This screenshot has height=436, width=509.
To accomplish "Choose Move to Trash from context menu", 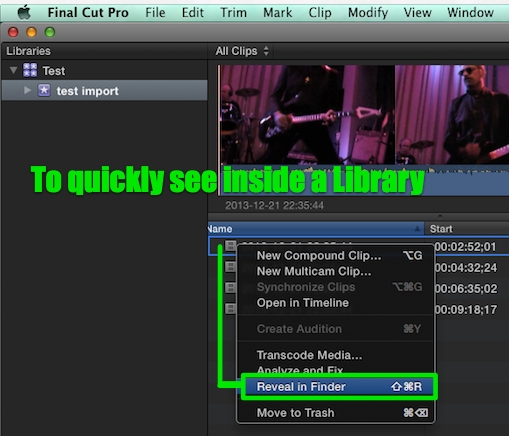I will (x=336, y=413).
